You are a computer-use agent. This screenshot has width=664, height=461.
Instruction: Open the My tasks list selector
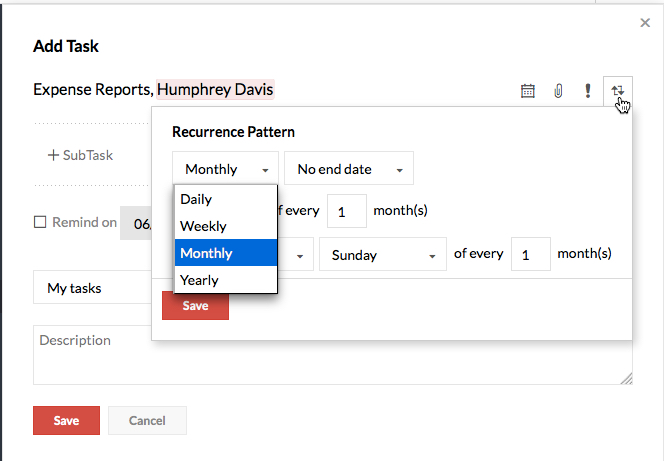pos(90,288)
